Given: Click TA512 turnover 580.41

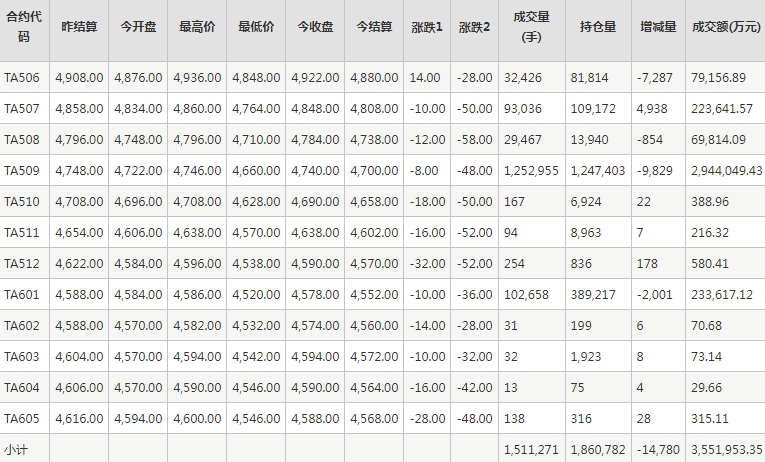Looking at the screenshot, I should (710, 263).
